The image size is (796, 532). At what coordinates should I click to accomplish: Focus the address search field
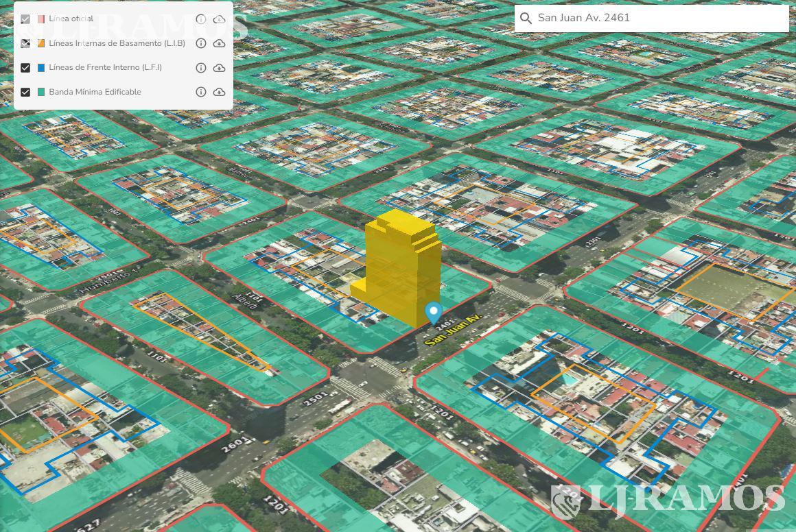click(x=651, y=19)
